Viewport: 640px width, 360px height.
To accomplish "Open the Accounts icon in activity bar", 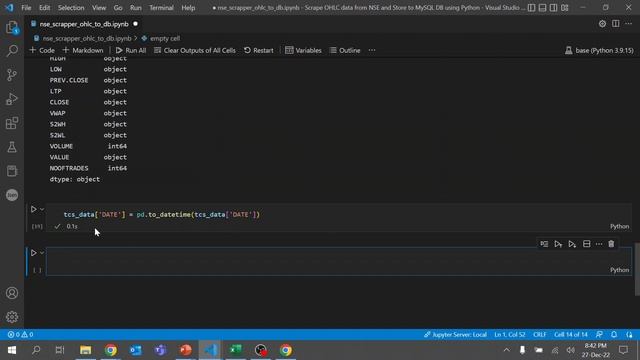I will point(12,293).
